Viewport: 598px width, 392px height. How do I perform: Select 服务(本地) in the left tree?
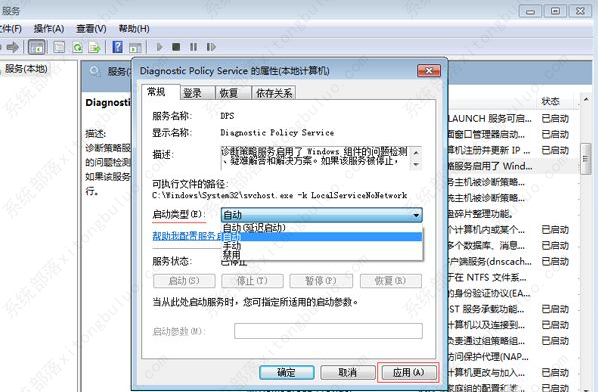(26, 69)
